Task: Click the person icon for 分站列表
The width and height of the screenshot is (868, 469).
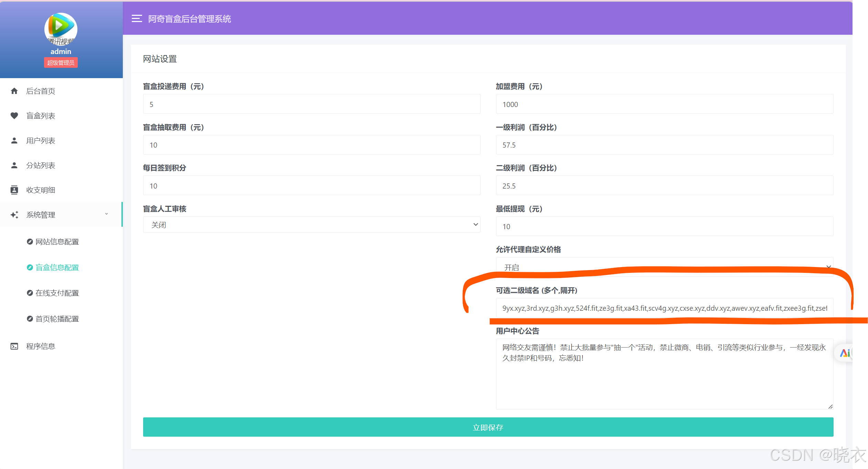Action: 14,165
